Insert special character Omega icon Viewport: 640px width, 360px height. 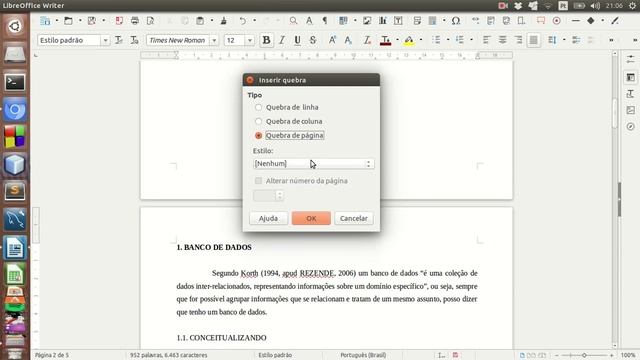(x=456, y=20)
